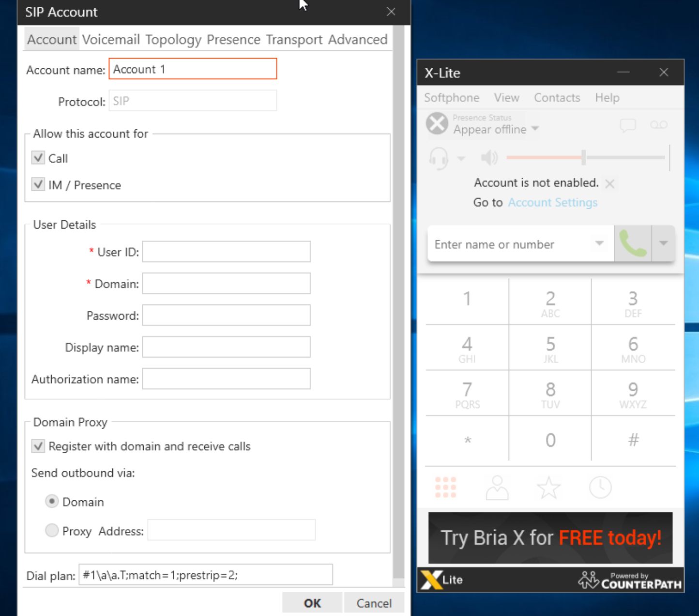
Task: Open the favorites star icon
Action: 549,487
